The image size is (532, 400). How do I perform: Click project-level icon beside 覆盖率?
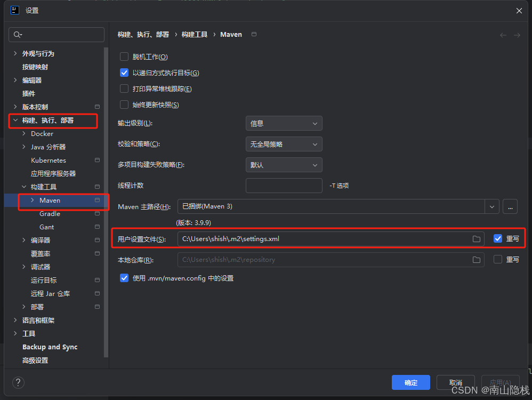(x=98, y=254)
